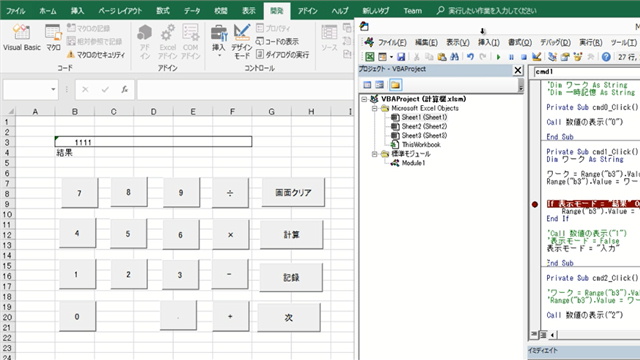
Task: Open COM アドイン dialog
Action: (190, 41)
